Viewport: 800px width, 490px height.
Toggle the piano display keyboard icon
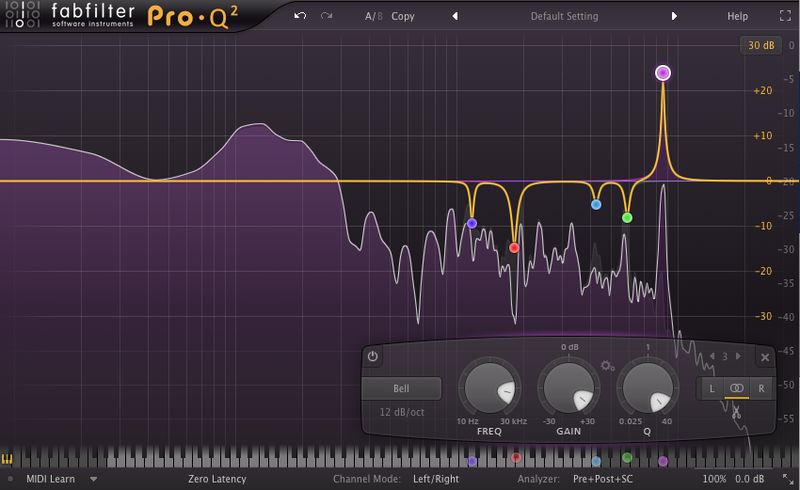(x=9, y=461)
